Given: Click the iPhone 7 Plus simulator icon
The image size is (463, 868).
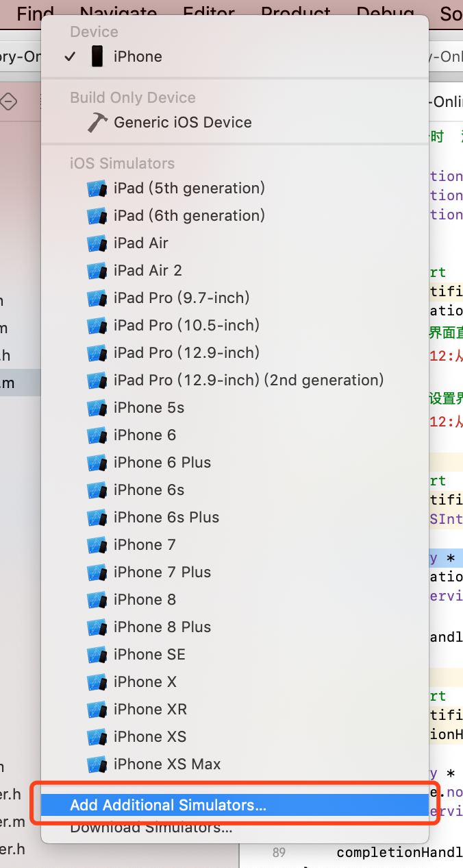Looking at the screenshot, I should pos(97,572).
